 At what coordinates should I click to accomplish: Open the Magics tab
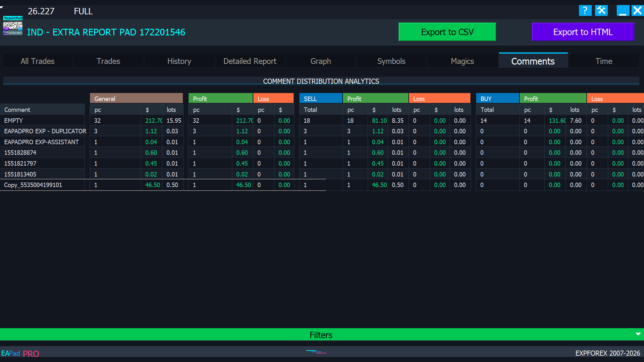tap(462, 61)
